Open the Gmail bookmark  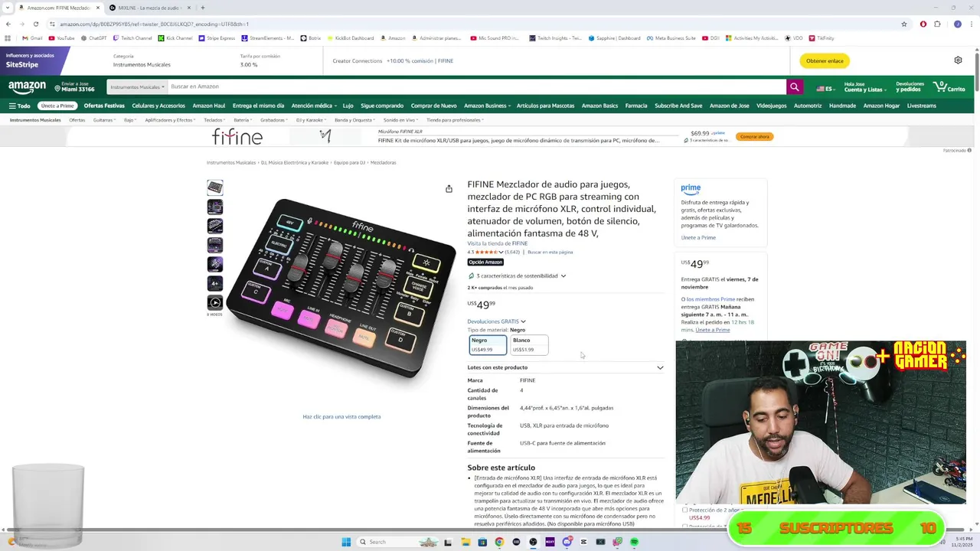point(32,37)
